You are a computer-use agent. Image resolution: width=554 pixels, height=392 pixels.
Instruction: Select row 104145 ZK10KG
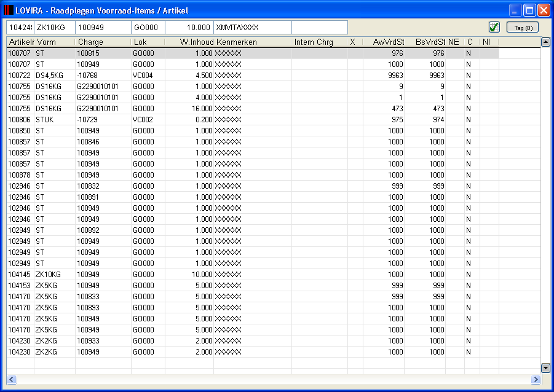point(253,275)
